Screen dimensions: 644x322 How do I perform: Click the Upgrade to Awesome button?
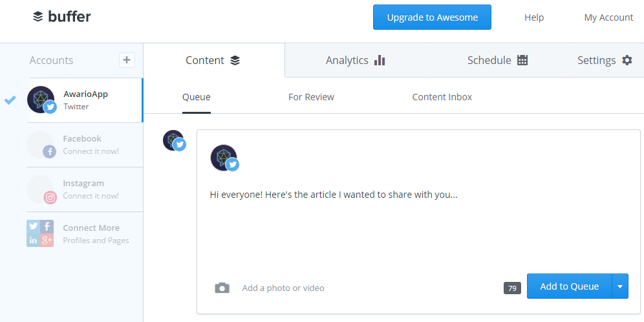click(432, 17)
